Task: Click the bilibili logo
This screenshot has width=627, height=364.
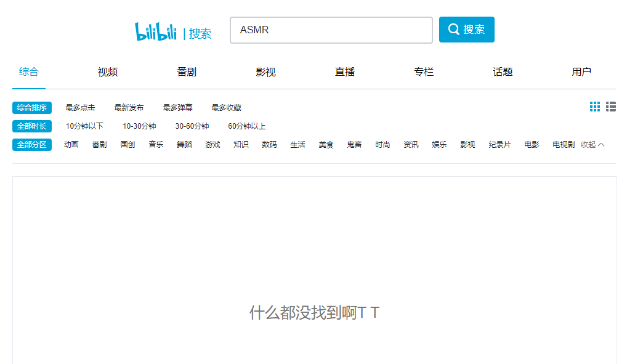Action: (x=156, y=32)
